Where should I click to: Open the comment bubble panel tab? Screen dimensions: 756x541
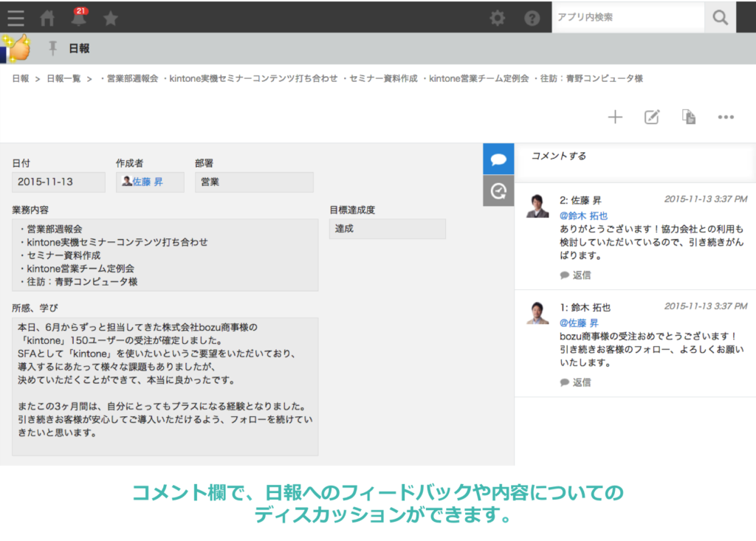pyautogui.click(x=498, y=158)
